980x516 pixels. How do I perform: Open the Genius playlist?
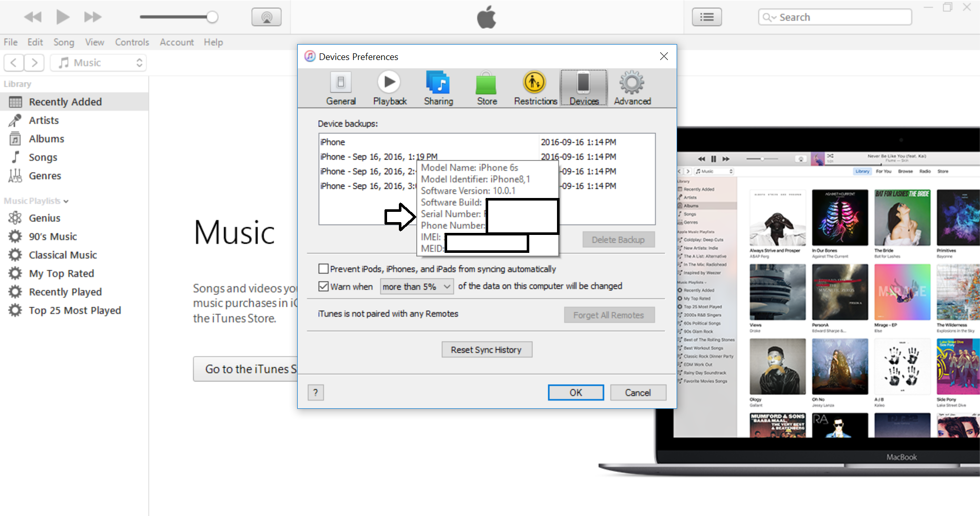[74, 218]
